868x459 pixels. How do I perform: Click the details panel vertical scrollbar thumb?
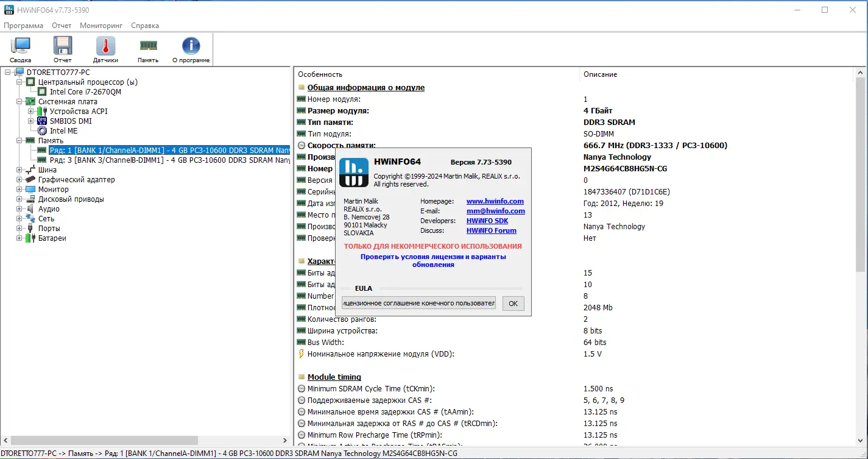click(861, 174)
